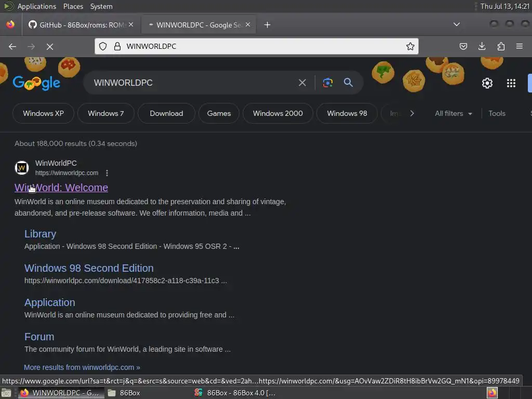This screenshot has width=532, height=399.
Task: Open tracking protection shield icon
Action: [103, 46]
